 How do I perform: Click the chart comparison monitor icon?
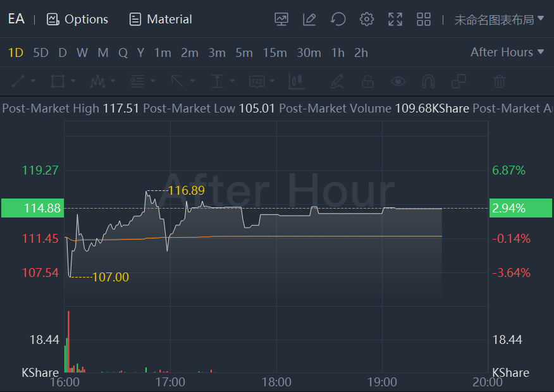[281, 20]
